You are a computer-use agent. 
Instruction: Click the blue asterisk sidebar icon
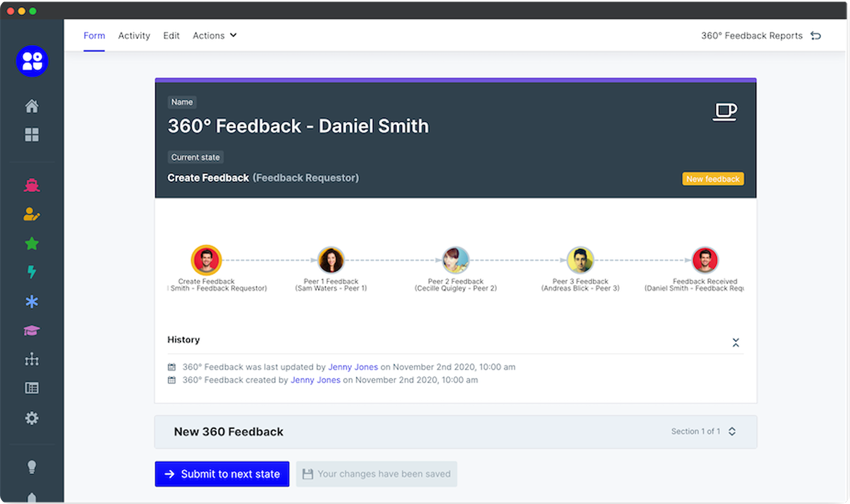click(x=32, y=302)
